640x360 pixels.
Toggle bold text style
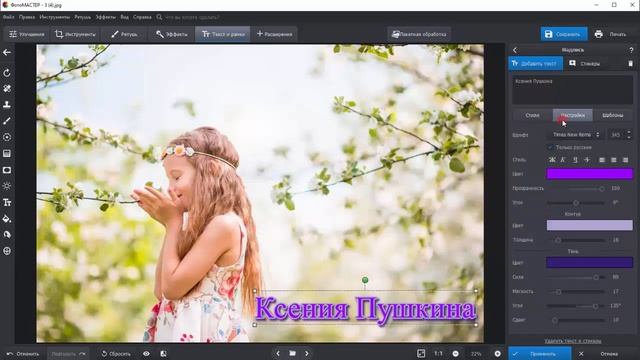[552, 160]
